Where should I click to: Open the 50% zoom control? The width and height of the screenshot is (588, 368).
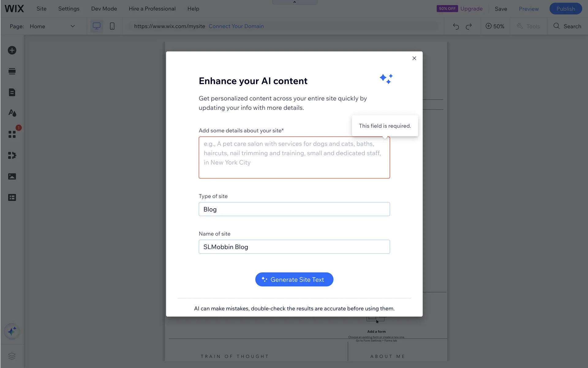[495, 26]
